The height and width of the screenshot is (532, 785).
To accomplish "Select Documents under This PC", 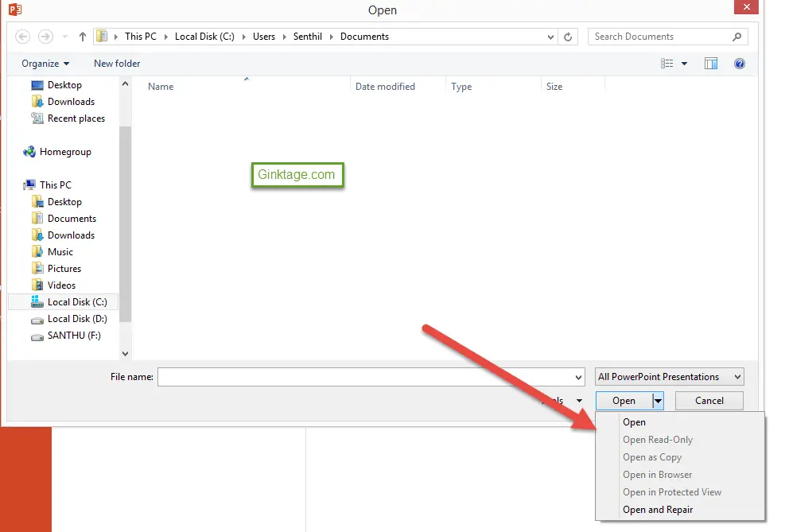I will [x=72, y=219].
